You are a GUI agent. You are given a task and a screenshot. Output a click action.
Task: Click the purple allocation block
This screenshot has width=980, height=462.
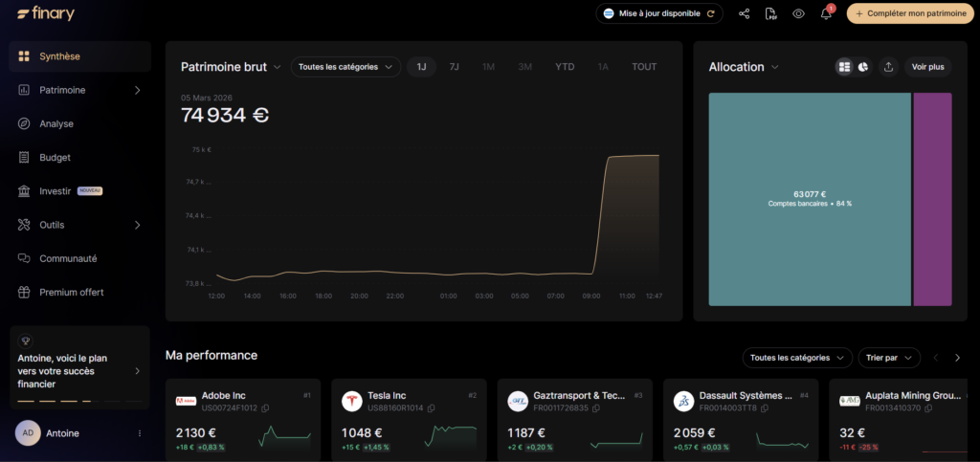(932, 199)
